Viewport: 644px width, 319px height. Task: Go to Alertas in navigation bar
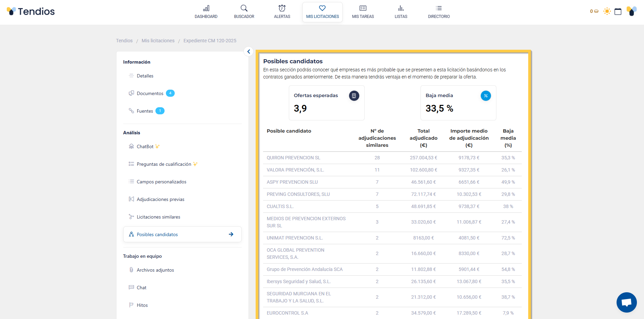pos(282,12)
